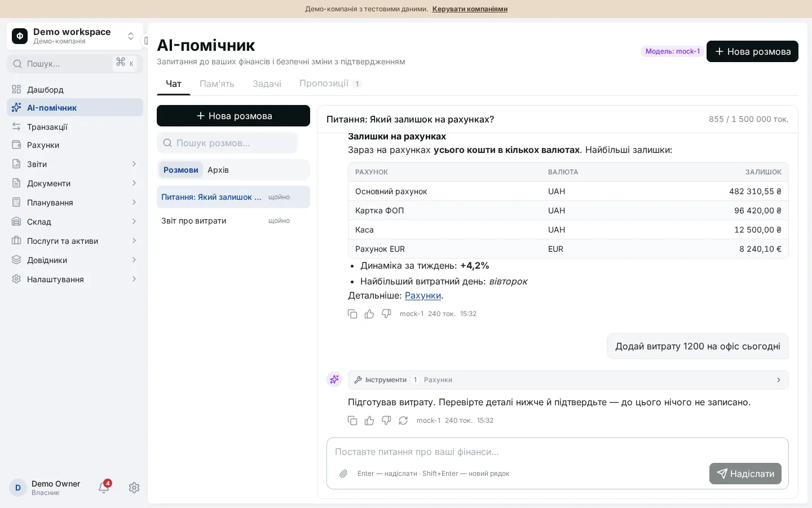Expand the Довідники sidebar section
This screenshot has width=812, height=508.
click(75, 260)
